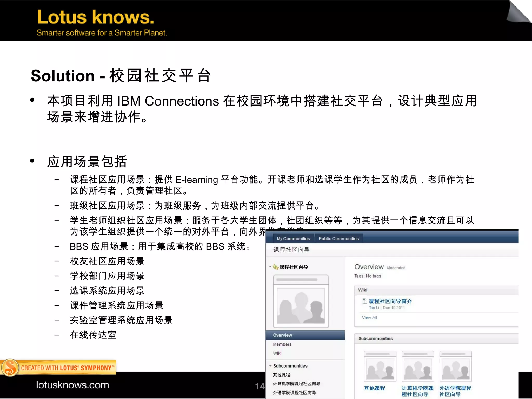Screen dimensions: 532x399
Task: Click the 其他课程 subcommunity thumbnail
Action: (x=380, y=367)
